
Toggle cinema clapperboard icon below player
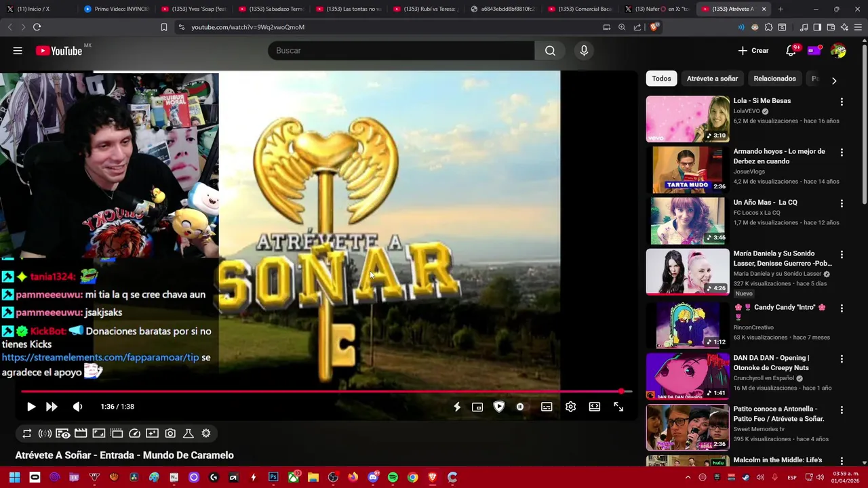tap(81, 434)
